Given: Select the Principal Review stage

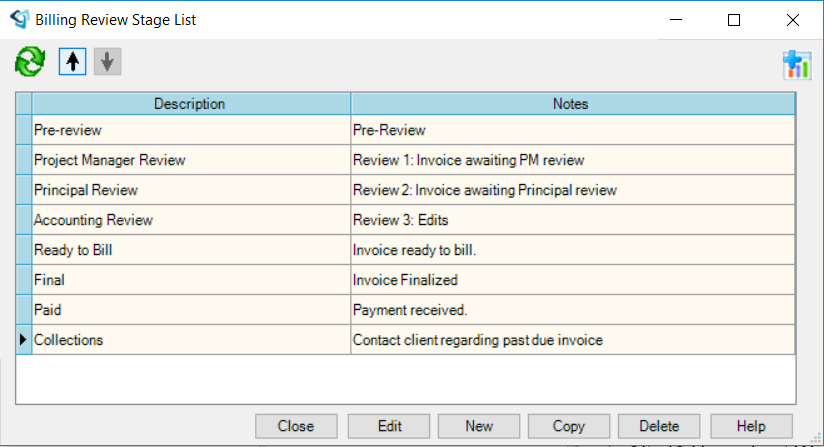Looking at the screenshot, I should coord(406,190).
